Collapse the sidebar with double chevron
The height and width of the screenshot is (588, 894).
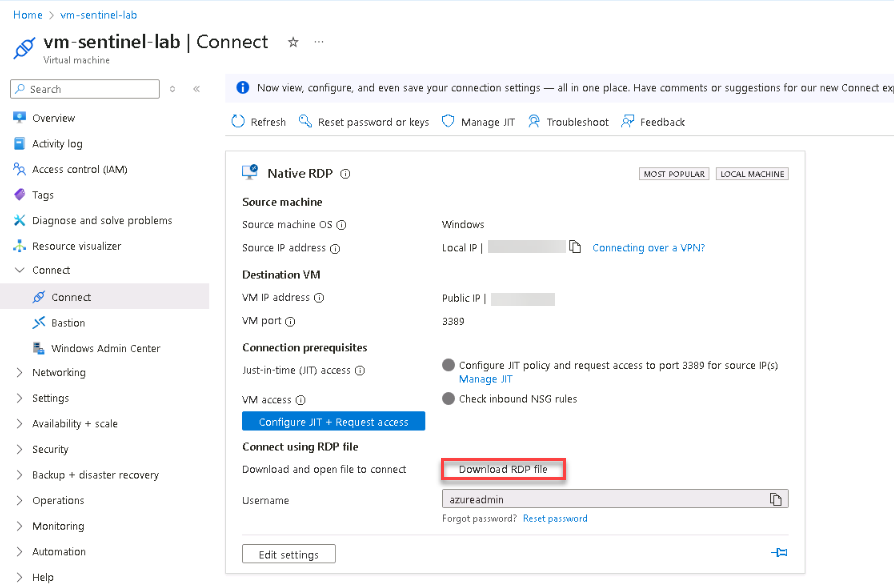pos(197,89)
